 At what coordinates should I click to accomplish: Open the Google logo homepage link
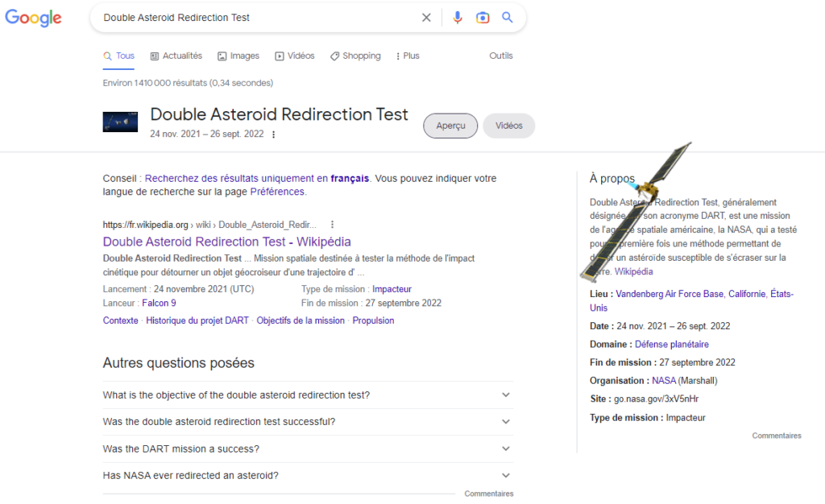click(33, 18)
